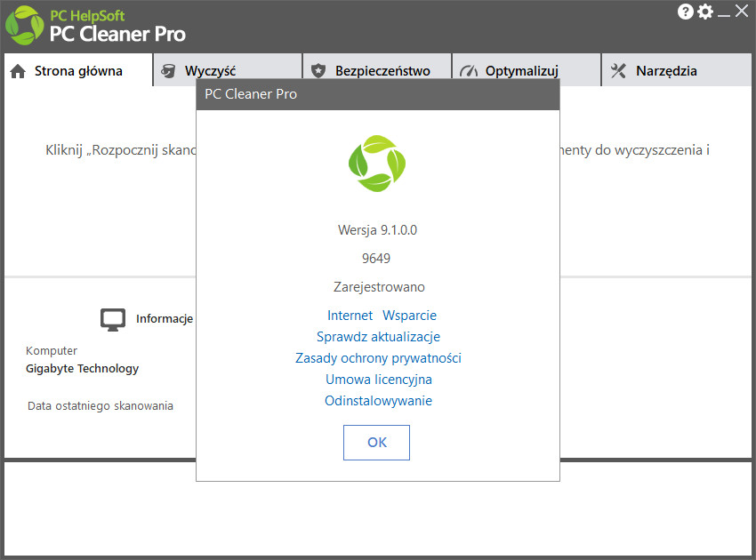The width and height of the screenshot is (756, 560).
Task: Click the Zarejestrowano status text
Action: point(379,287)
